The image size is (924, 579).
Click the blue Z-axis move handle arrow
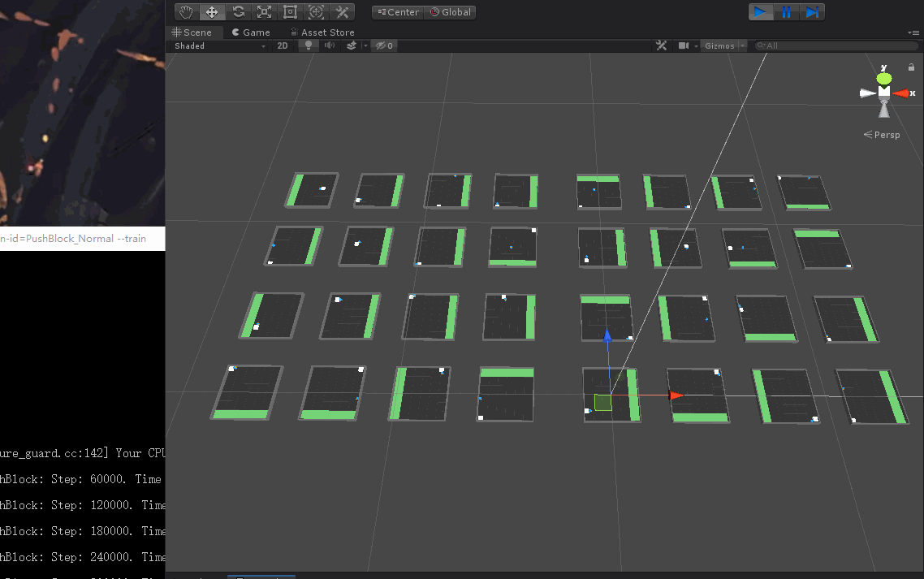607,335
